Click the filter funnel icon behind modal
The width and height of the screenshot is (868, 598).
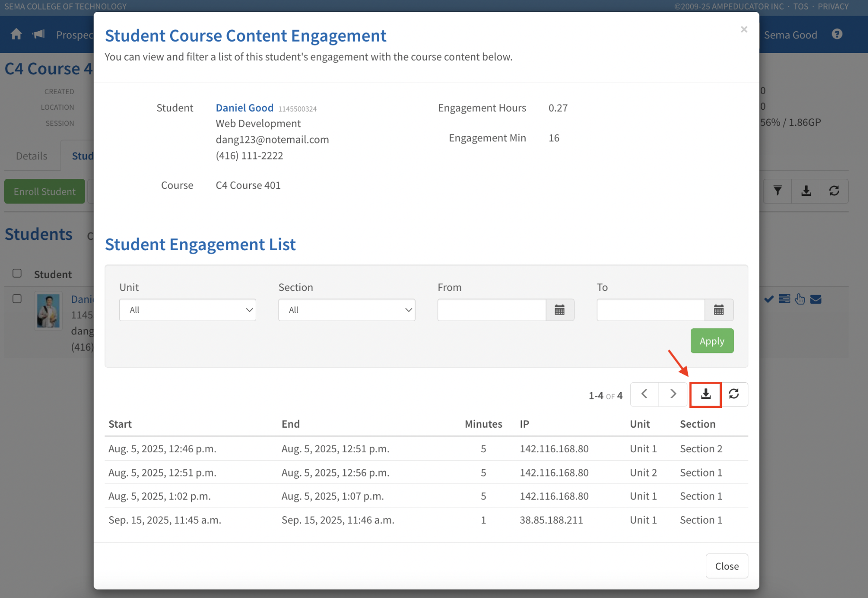point(777,191)
